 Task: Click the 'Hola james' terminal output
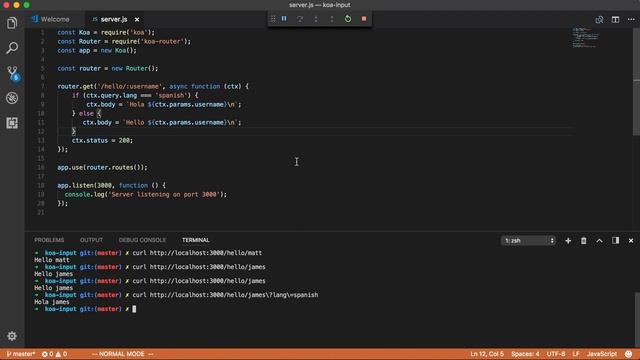point(52,302)
